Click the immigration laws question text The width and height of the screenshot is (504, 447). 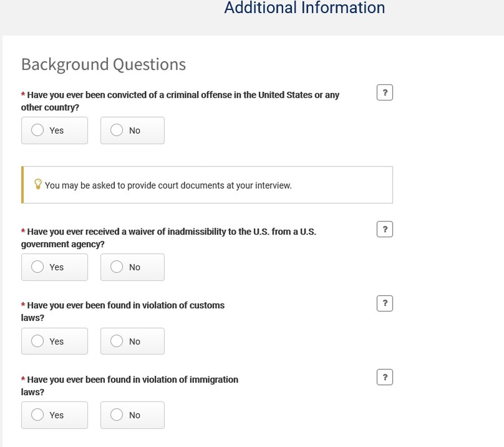point(132,380)
